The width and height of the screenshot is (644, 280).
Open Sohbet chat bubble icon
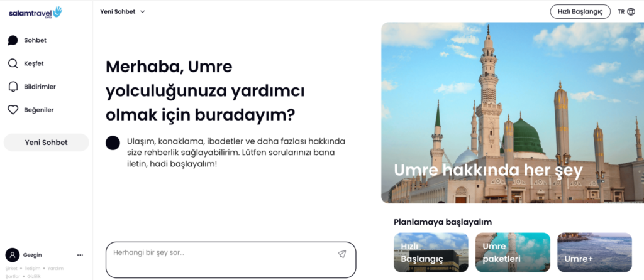point(13,40)
